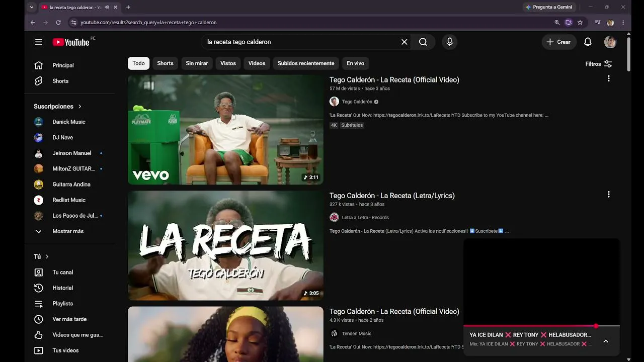
Task: Open more options for the Letra/Lyrics video
Action: (x=608, y=195)
